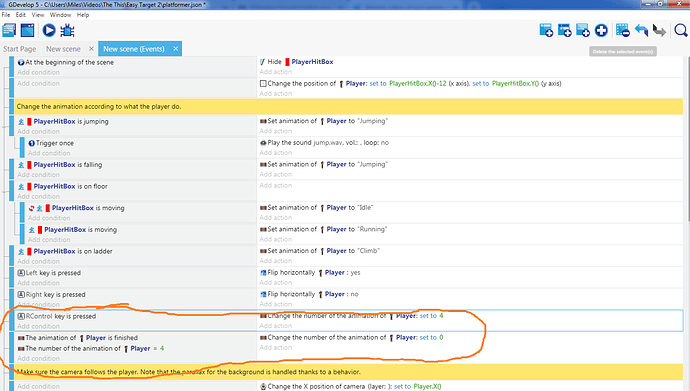This screenshot has width=690, height=391.
Task: Click the add new event icon
Action: click(x=546, y=30)
